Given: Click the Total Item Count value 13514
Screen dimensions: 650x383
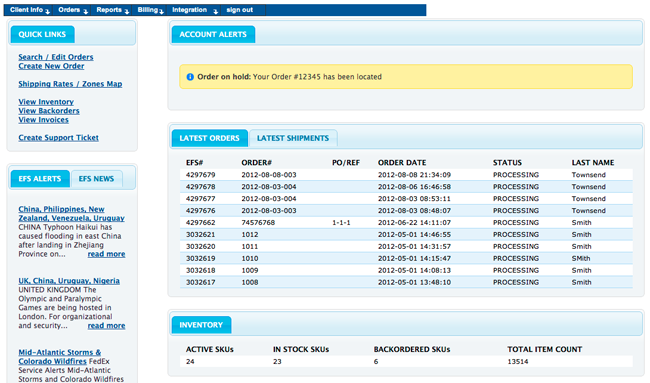Looking at the screenshot, I should (518, 361).
